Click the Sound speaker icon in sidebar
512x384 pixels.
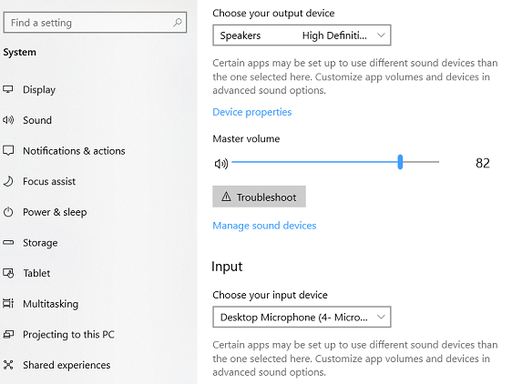[8, 120]
